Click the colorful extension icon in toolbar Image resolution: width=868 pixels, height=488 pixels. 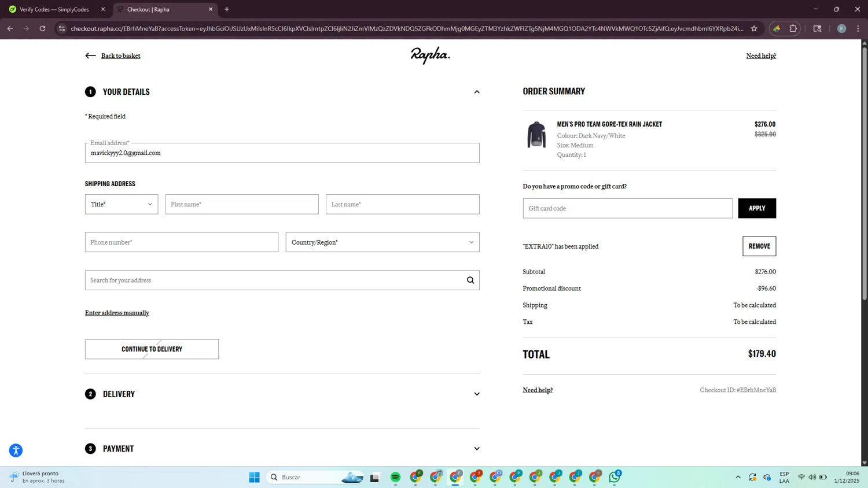(777, 28)
